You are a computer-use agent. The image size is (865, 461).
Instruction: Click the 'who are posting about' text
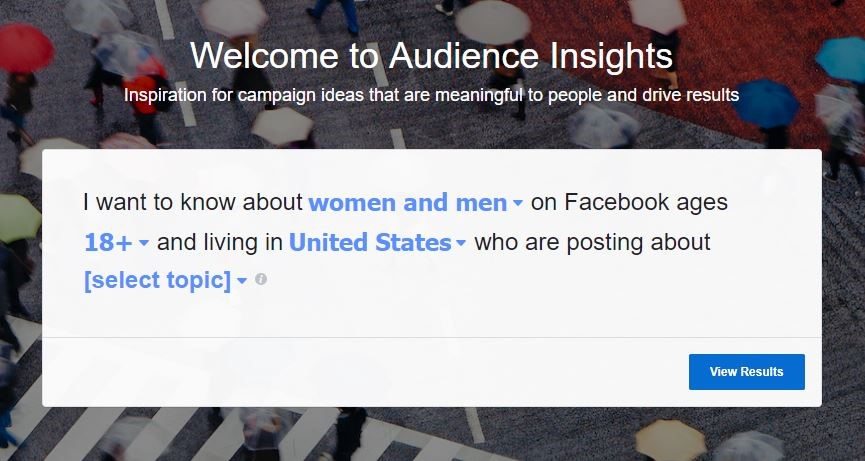(x=592, y=242)
